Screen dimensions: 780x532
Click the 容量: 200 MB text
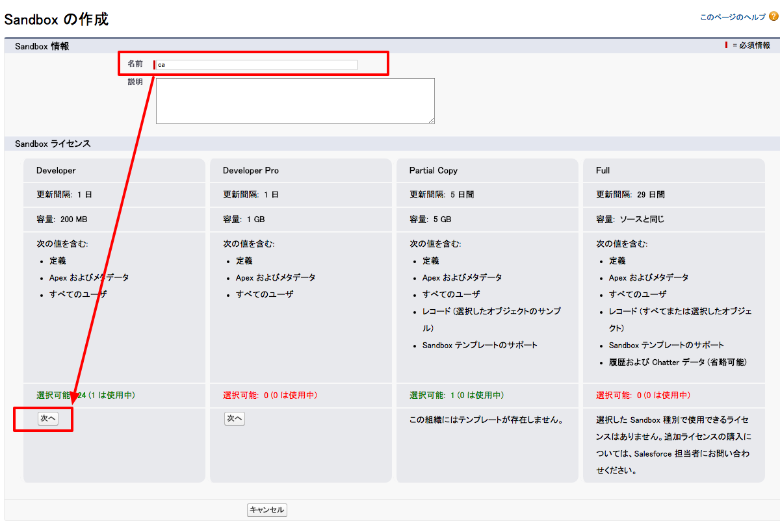62,220
